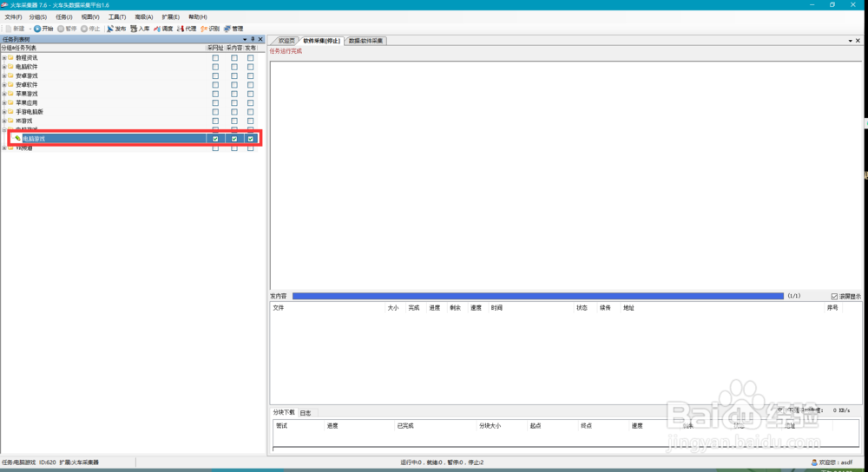
Task: Click the app icon in the title bar
Action: coord(4,5)
